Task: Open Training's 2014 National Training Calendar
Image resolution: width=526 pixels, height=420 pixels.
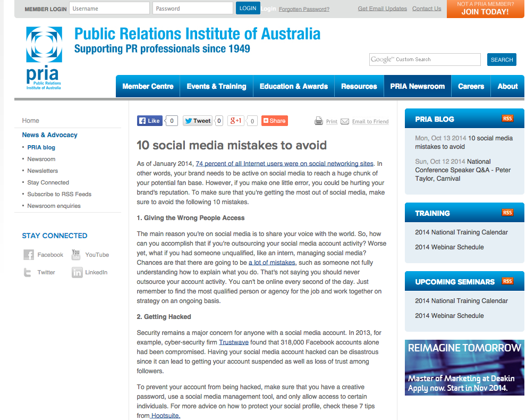Action: point(461,232)
